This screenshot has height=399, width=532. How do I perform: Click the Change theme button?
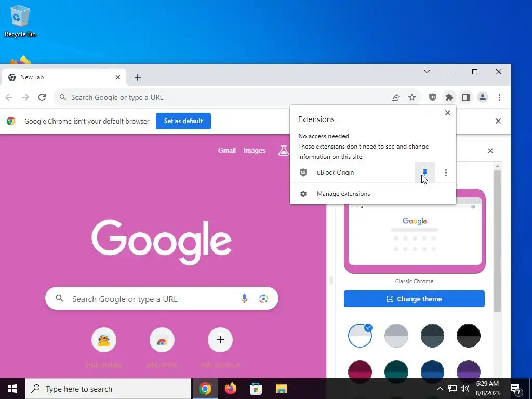(x=414, y=299)
